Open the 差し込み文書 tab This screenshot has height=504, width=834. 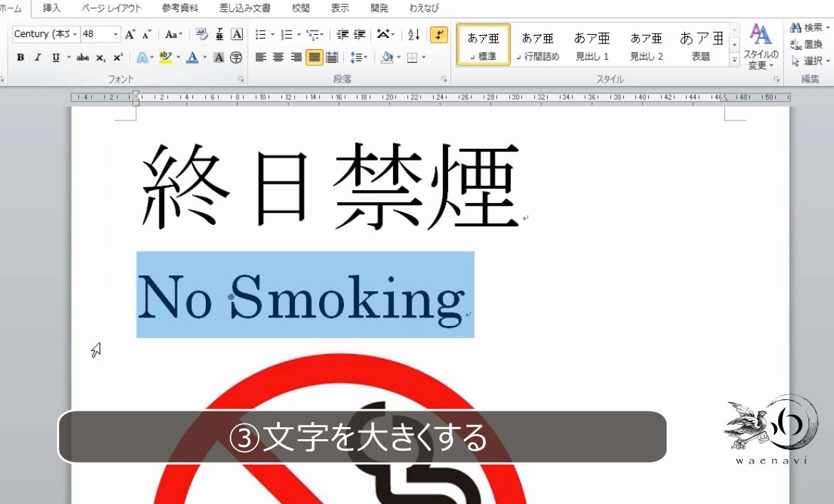(245, 9)
